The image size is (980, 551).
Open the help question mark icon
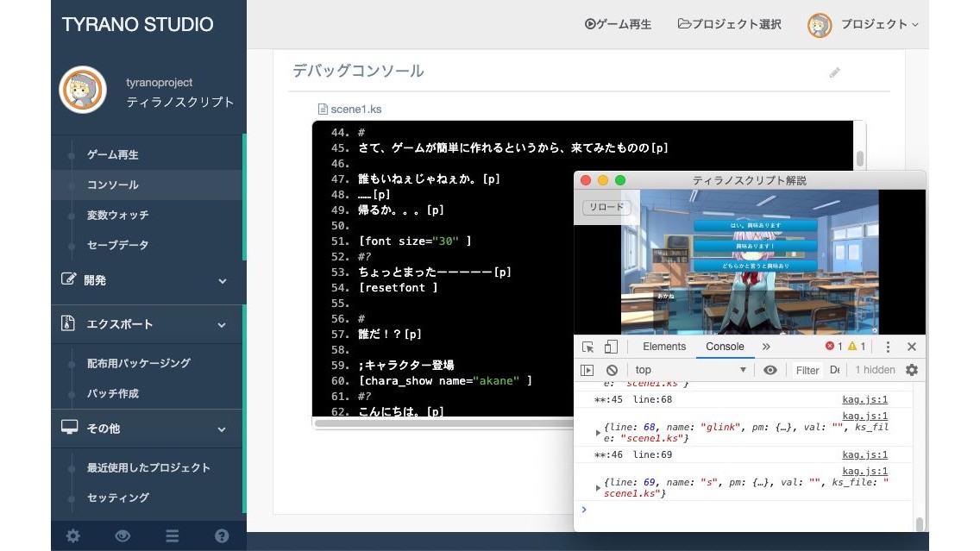[222, 535]
